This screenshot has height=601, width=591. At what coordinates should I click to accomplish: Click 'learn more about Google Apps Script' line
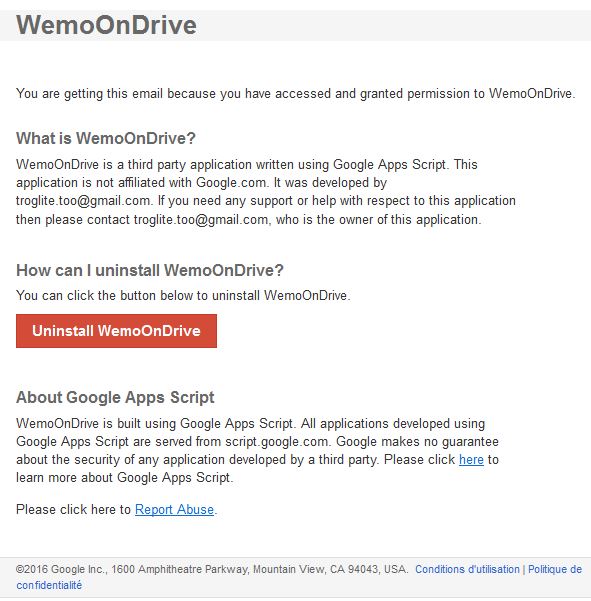point(125,478)
